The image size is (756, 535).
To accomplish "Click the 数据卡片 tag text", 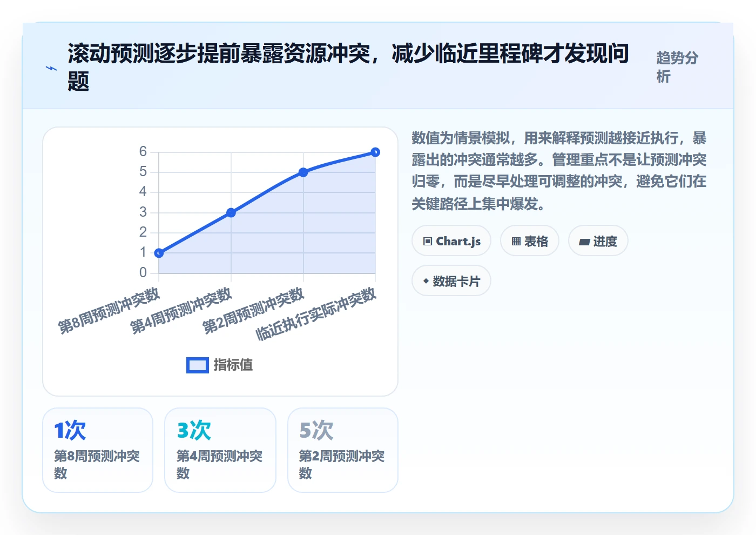I will (x=456, y=282).
